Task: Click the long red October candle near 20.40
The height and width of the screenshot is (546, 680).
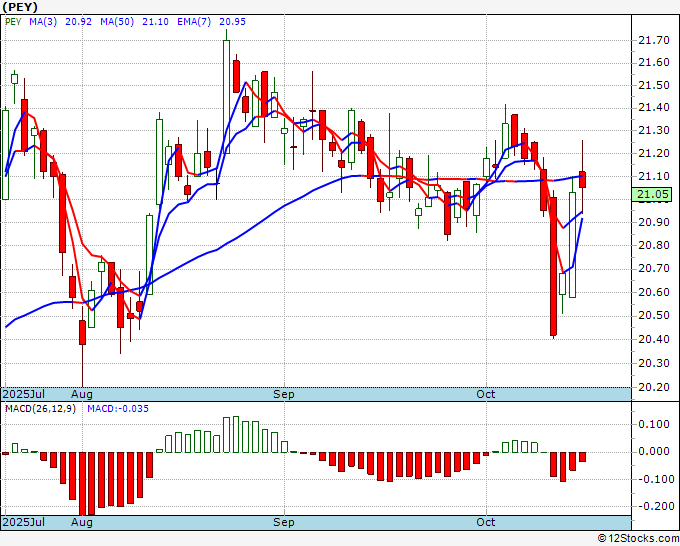Action: coord(553,267)
